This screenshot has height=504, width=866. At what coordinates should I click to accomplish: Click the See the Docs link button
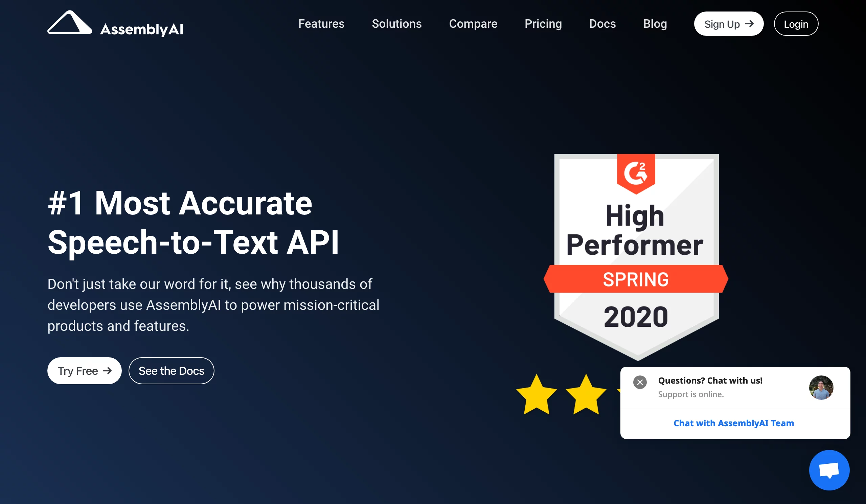pos(172,370)
